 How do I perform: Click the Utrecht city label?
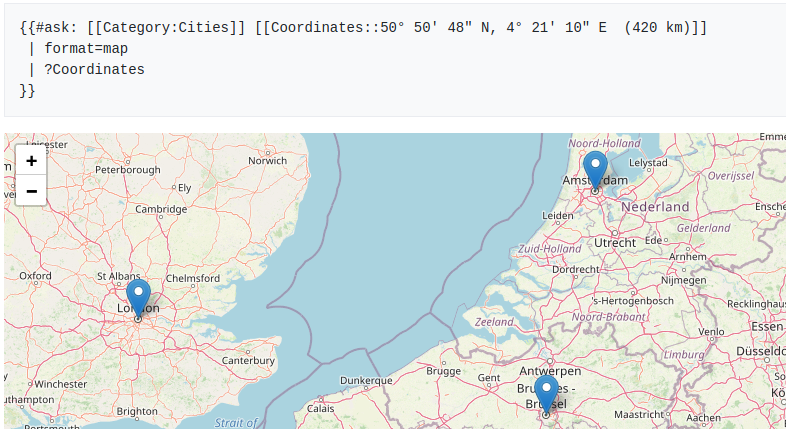(615, 243)
